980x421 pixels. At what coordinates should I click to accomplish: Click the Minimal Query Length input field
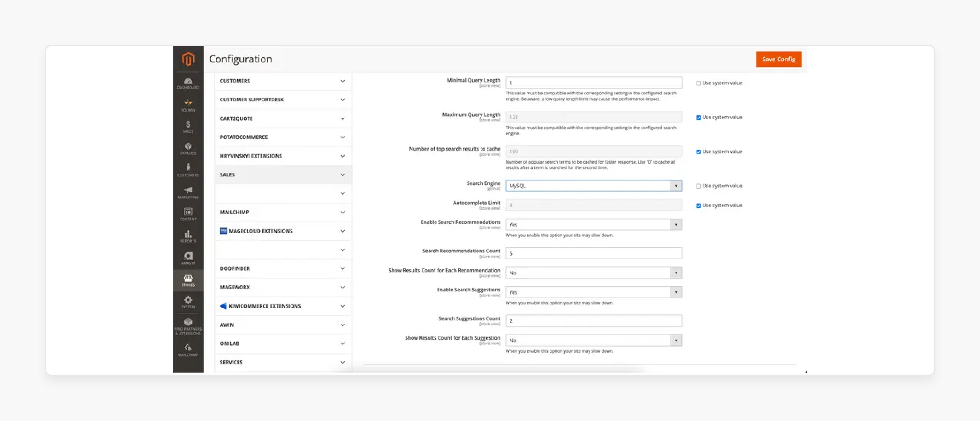tap(594, 82)
